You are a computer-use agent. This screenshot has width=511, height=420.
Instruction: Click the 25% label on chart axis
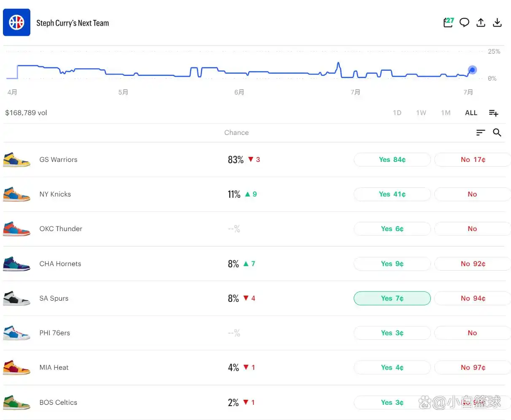494,51
